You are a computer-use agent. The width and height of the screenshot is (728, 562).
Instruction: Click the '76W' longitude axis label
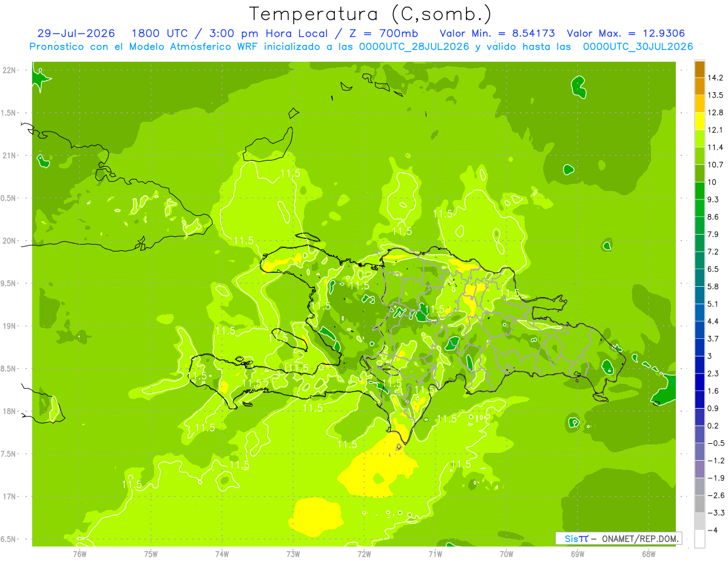79,553
